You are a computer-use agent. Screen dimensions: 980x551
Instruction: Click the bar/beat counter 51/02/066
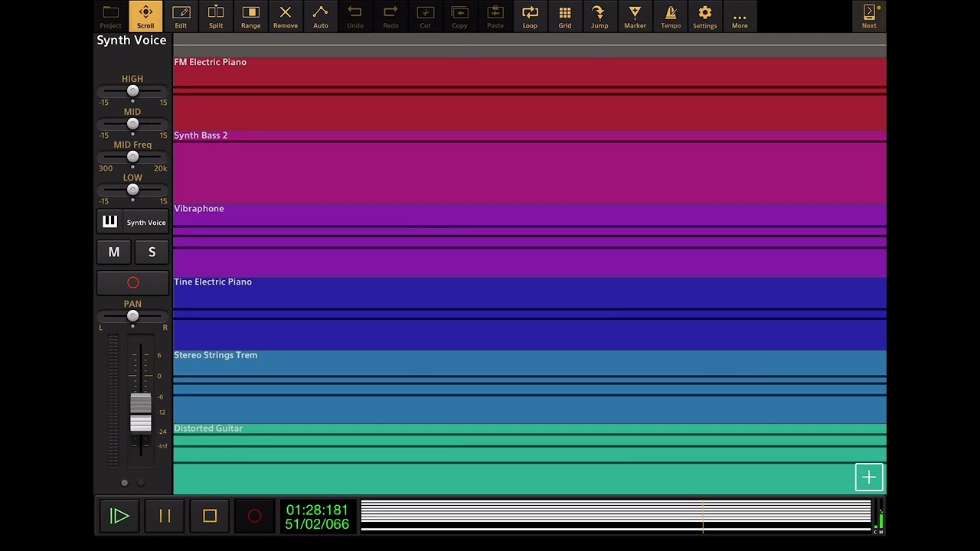[x=317, y=524]
